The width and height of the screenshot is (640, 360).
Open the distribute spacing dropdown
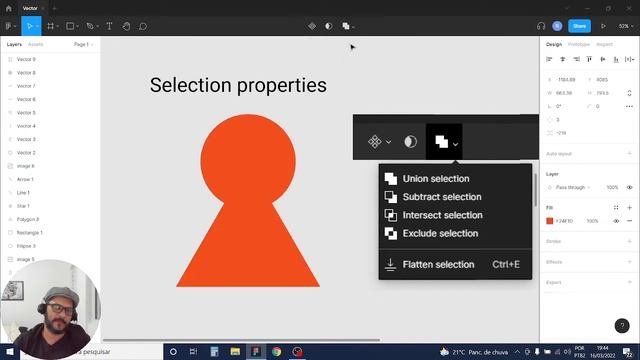click(629, 59)
